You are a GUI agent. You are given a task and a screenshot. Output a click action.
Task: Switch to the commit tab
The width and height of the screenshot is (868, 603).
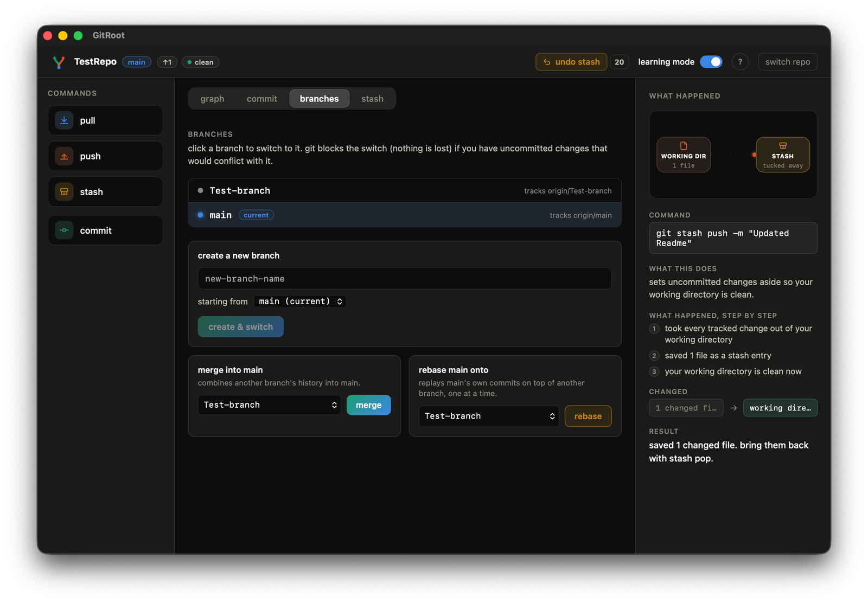262,99
